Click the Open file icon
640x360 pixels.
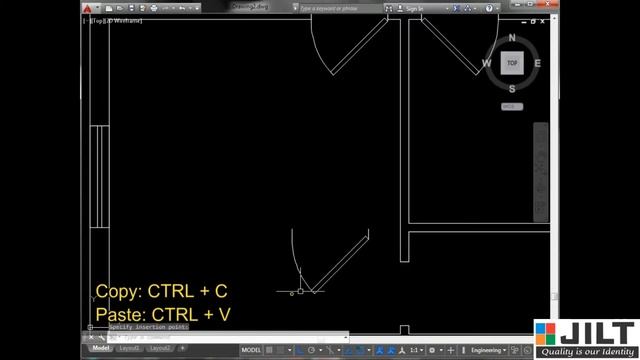120,8
